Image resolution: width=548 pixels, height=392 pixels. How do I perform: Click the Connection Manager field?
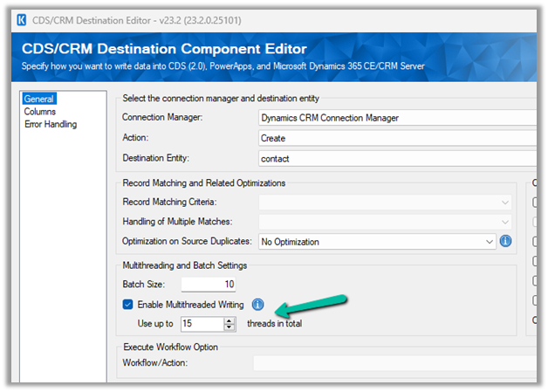(396, 117)
